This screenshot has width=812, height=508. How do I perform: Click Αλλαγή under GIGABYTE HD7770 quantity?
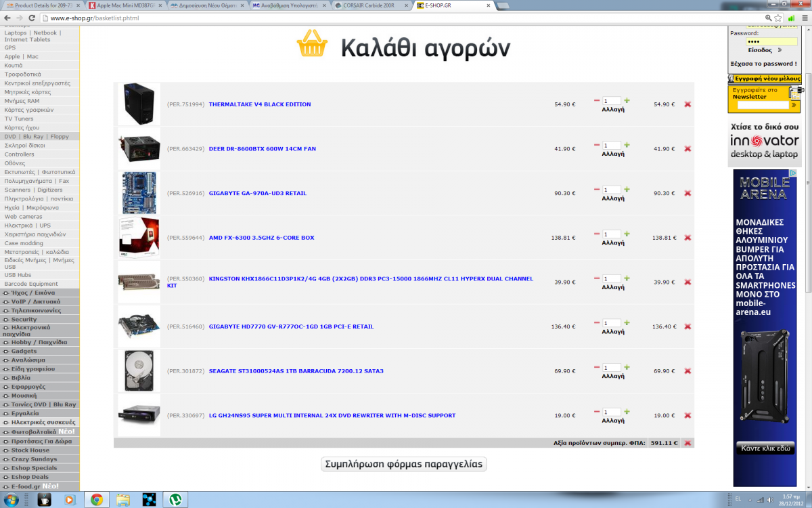pyautogui.click(x=613, y=332)
